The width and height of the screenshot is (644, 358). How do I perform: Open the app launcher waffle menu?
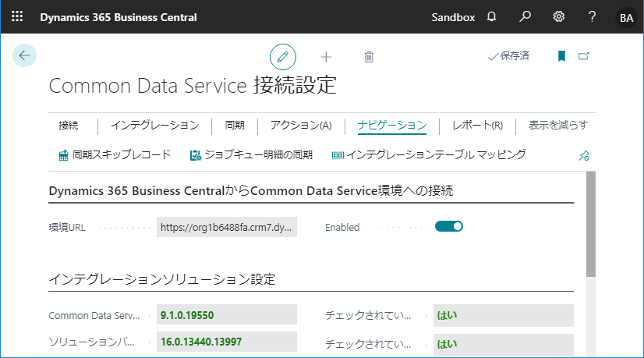click(x=17, y=17)
